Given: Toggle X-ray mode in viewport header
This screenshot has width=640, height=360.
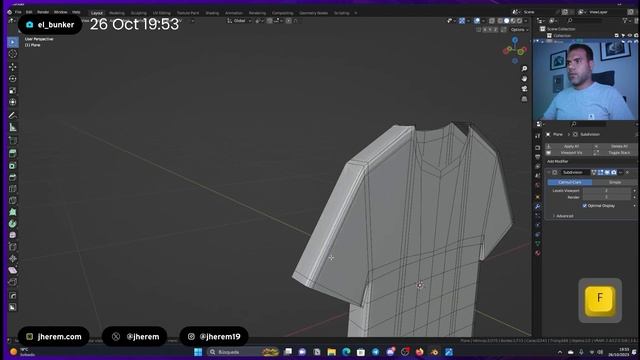Looking at the screenshot, I should [x=492, y=21].
